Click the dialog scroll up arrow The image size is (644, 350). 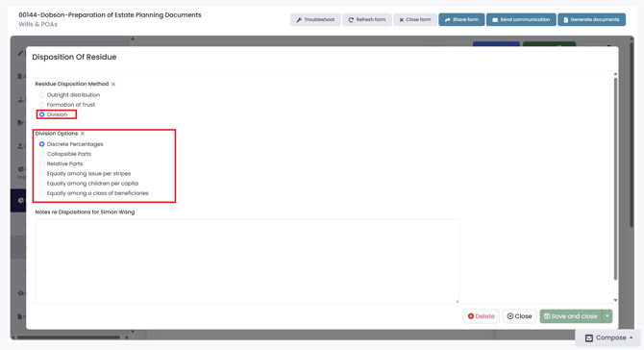point(615,74)
